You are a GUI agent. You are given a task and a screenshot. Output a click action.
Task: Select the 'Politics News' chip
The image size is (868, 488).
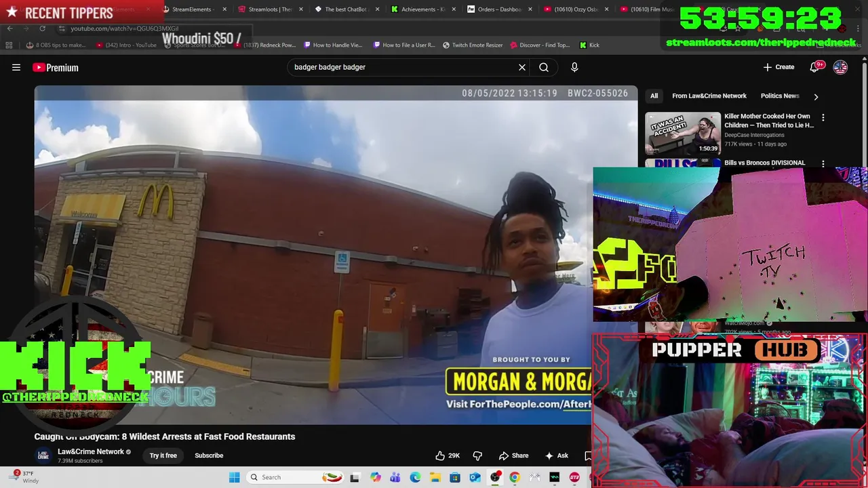pos(780,96)
